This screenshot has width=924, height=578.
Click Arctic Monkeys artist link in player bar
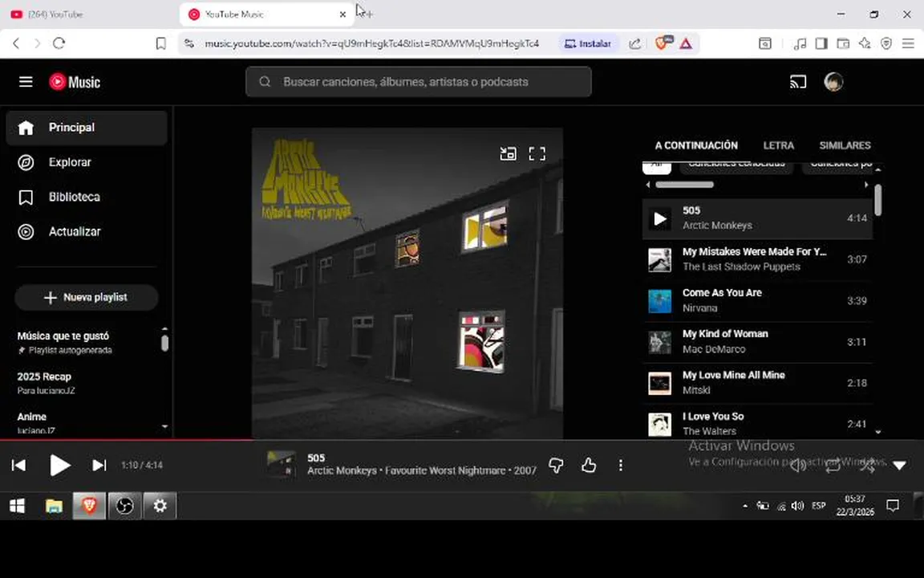click(x=342, y=470)
